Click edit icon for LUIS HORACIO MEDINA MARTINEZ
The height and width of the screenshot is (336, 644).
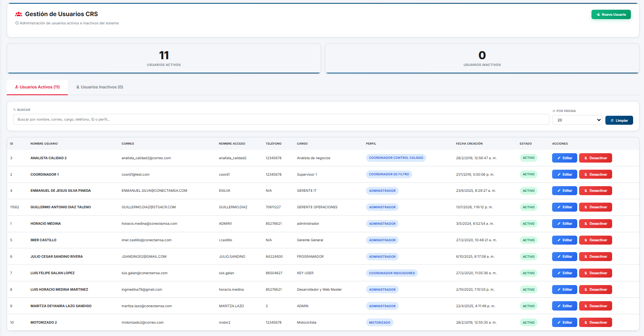click(559, 290)
